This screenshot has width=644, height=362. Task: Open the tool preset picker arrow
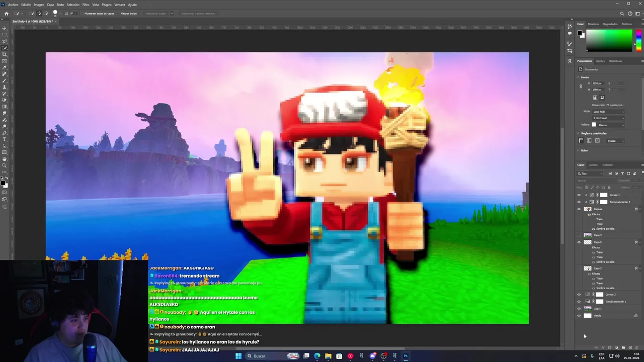23,14
